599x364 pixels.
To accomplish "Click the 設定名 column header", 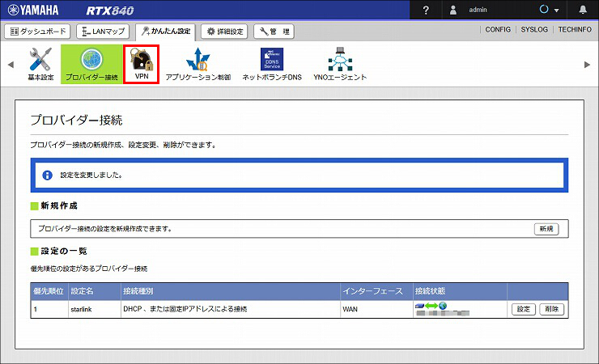I will coord(95,291).
